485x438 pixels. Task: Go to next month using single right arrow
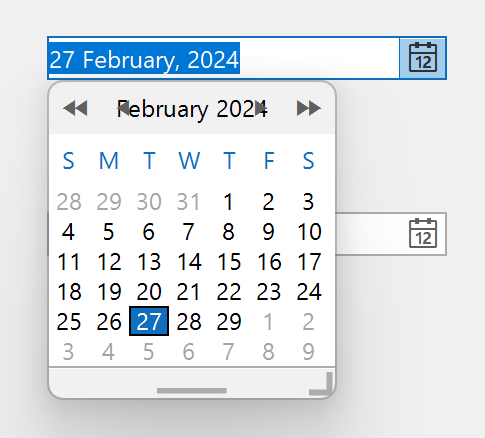point(260,108)
